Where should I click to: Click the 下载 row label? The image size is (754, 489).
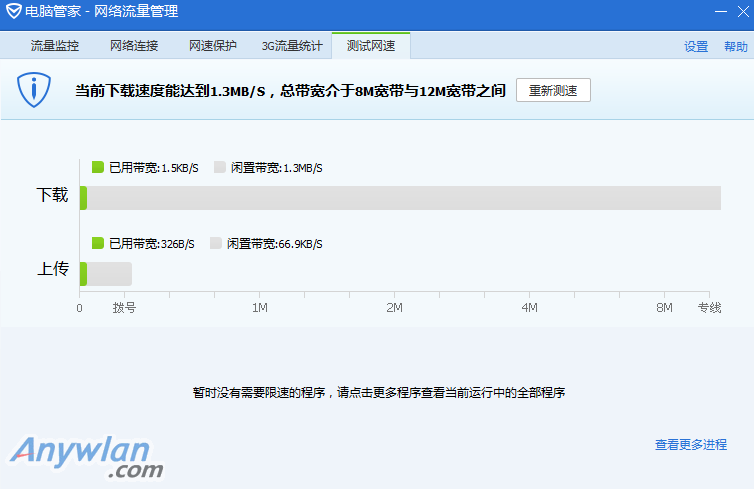pyautogui.click(x=52, y=195)
